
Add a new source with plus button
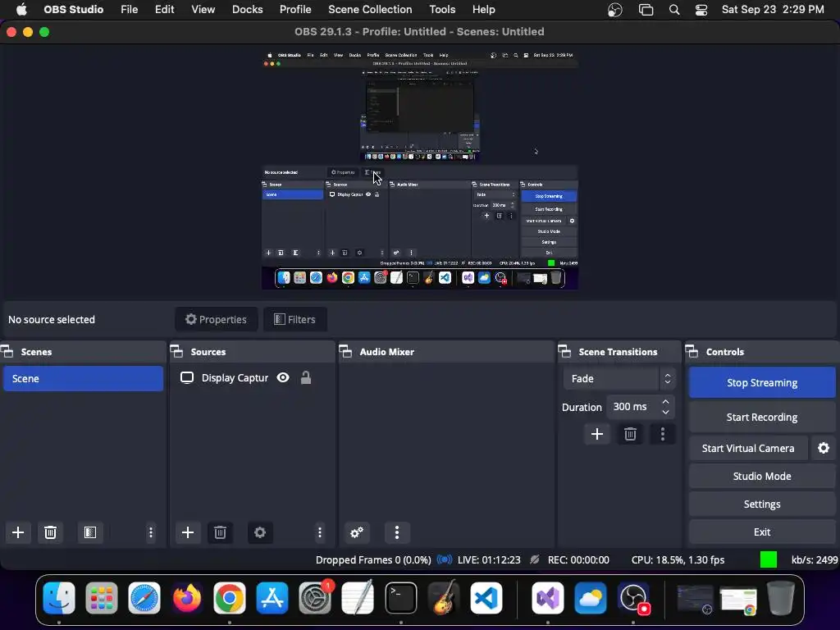point(188,532)
